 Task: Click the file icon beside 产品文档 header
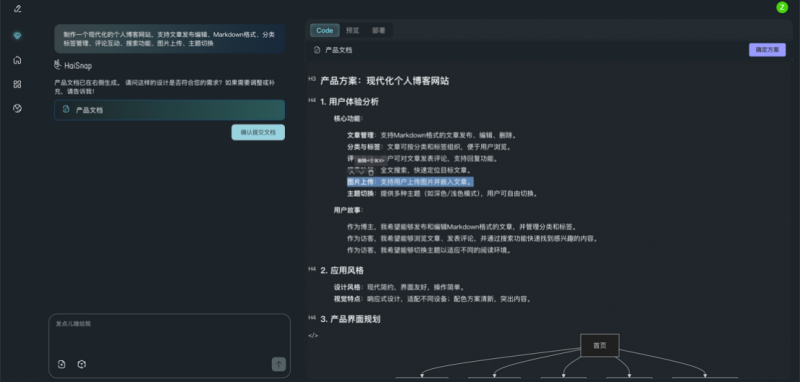click(x=317, y=50)
